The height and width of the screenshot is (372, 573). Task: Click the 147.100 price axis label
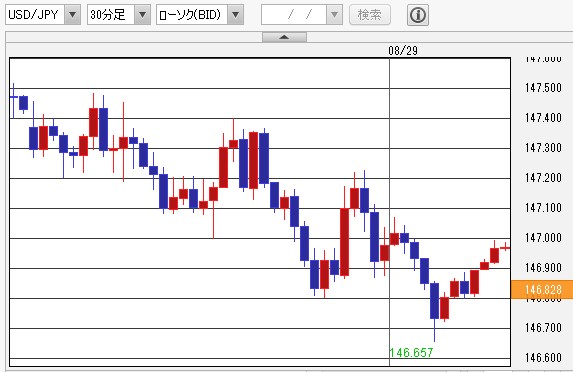(543, 208)
